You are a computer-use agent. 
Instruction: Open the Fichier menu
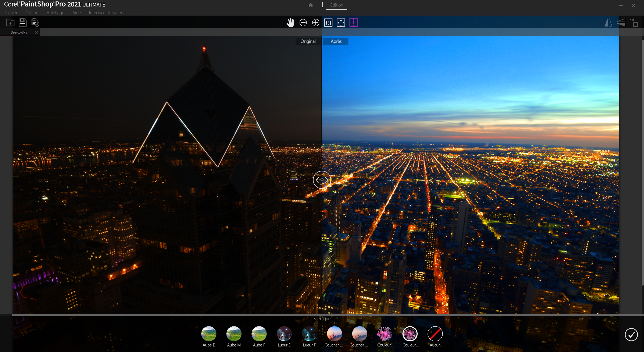click(11, 13)
